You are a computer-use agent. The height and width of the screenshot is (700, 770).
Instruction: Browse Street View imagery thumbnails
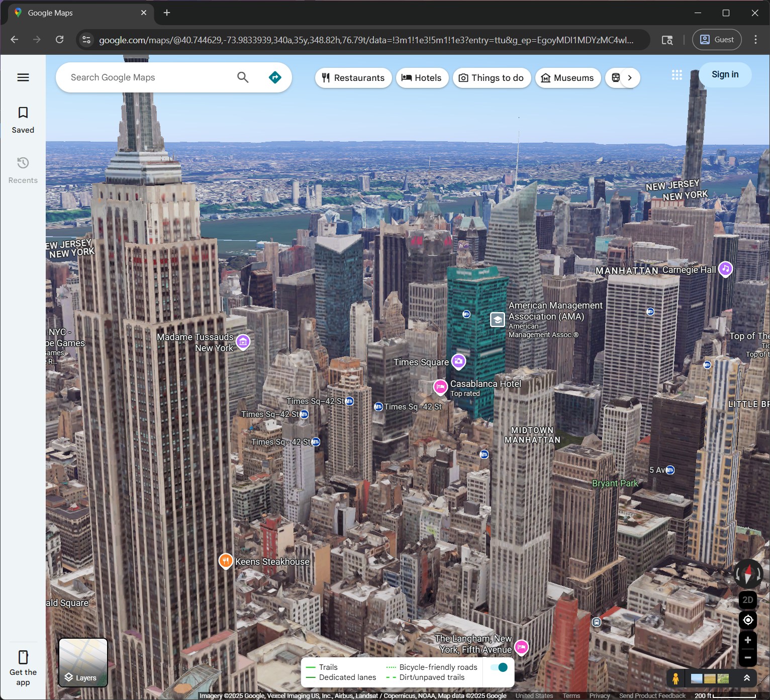pyautogui.click(x=710, y=679)
